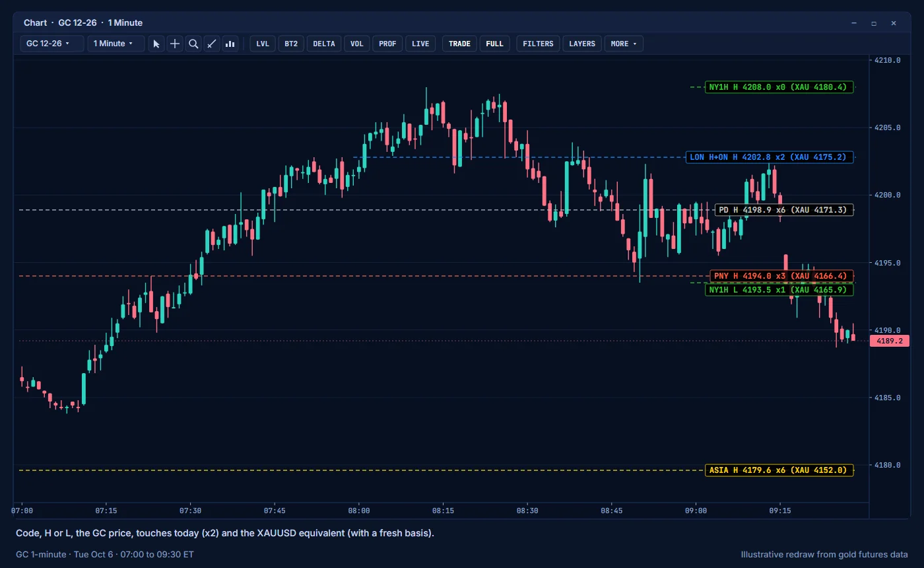Toggle LIVE mode
This screenshot has height=568, width=924.
(x=420, y=44)
